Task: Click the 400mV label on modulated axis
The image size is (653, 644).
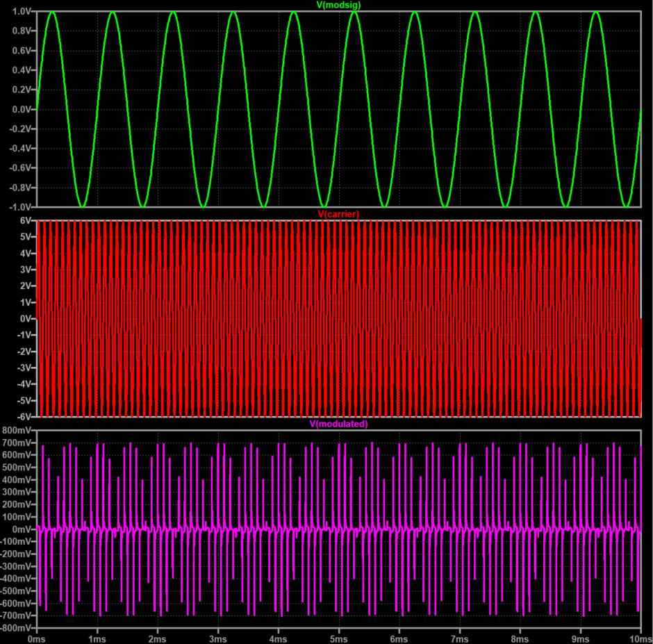Action: [17, 480]
